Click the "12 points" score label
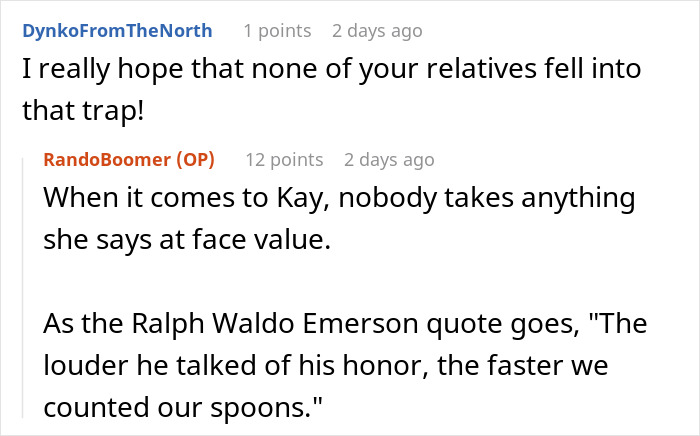The height and width of the screenshot is (436, 700). coord(284,160)
